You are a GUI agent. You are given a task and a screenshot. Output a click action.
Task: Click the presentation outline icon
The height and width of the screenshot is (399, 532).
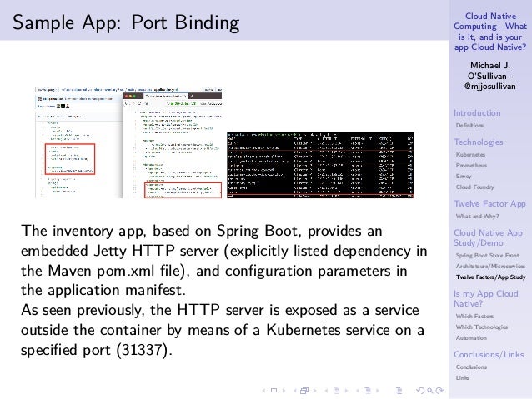point(399,391)
